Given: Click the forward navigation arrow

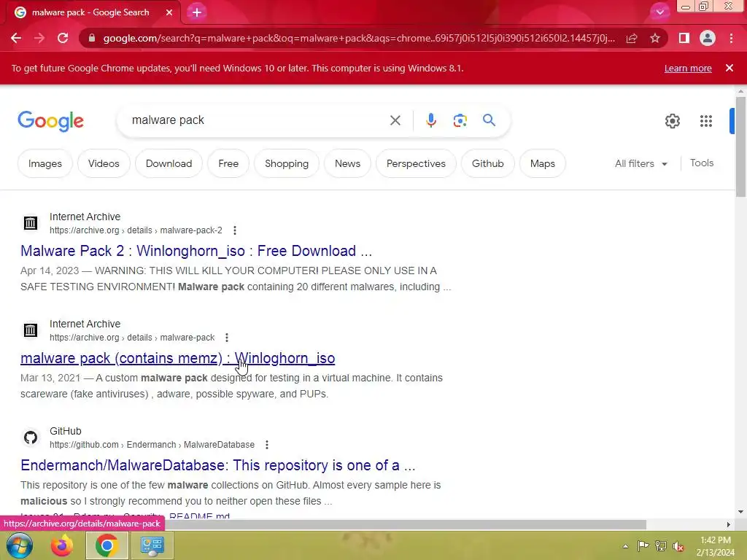Looking at the screenshot, I should [39, 38].
